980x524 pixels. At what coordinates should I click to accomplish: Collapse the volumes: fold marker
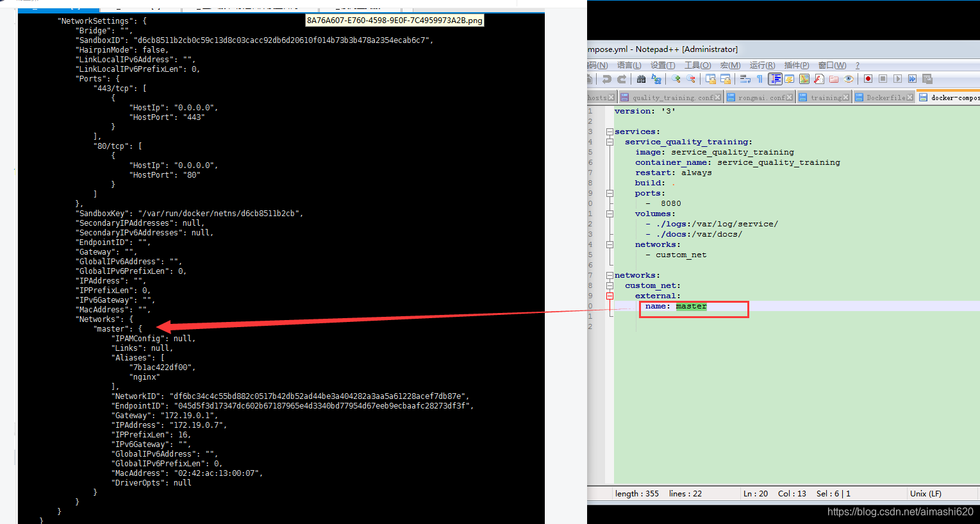[x=610, y=214]
